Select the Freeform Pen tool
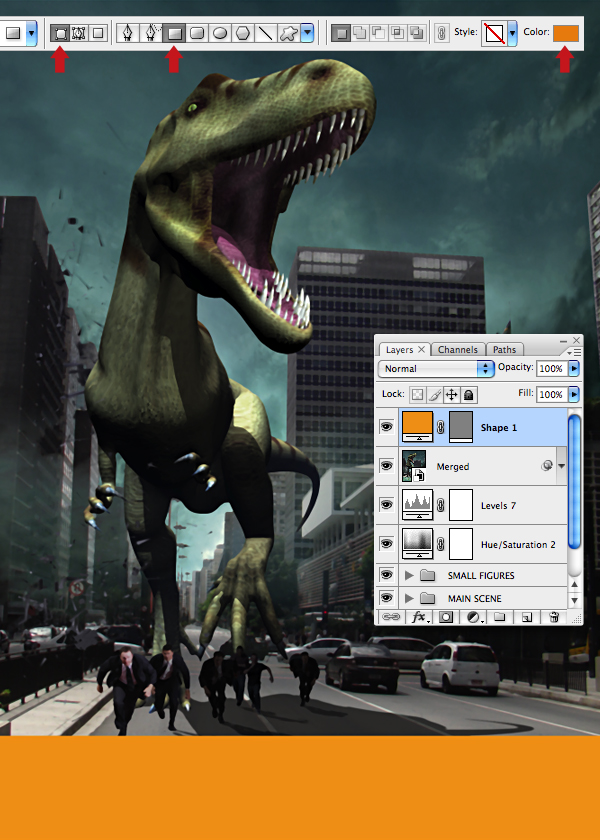The image size is (600, 840). click(x=151, y=33)
